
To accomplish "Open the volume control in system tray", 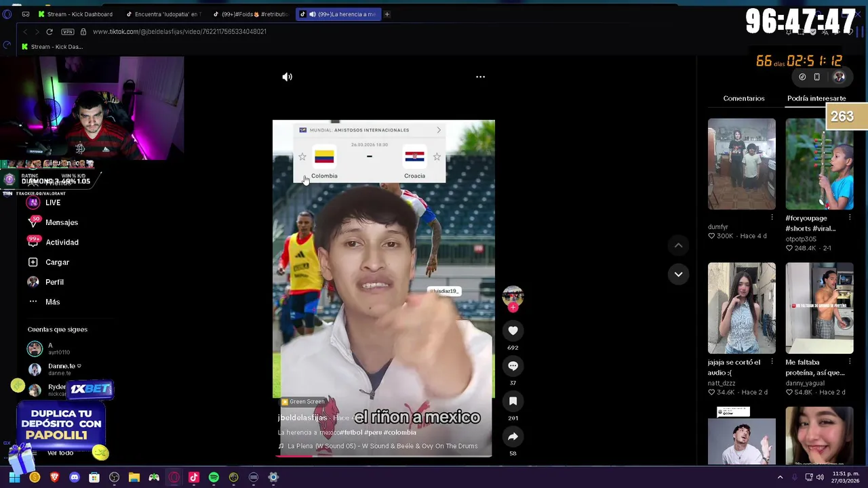I will pyautogui.click(x=819, y=477).
